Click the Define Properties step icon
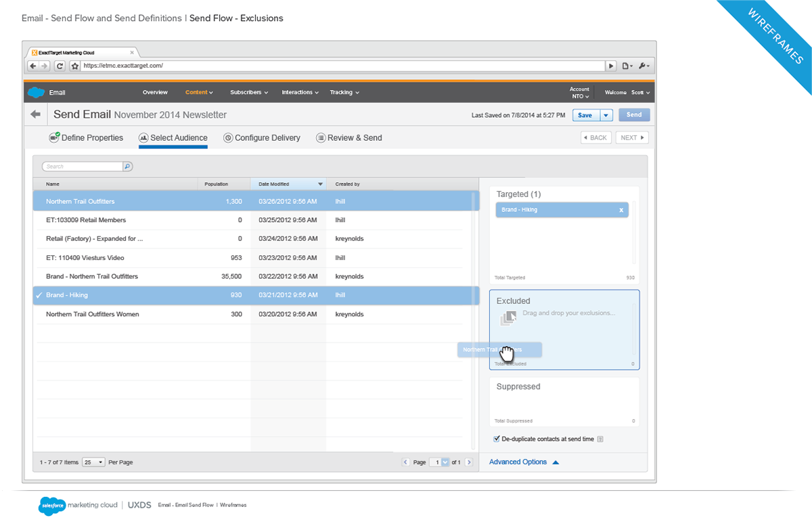 pyautogui.click(x=54, y=137)
